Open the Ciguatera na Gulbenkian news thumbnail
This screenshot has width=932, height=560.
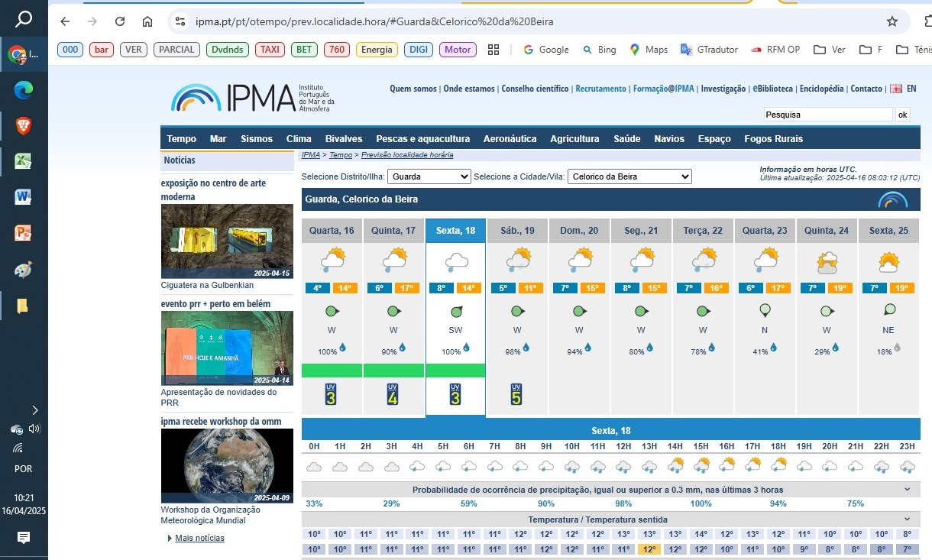[227, 241]
